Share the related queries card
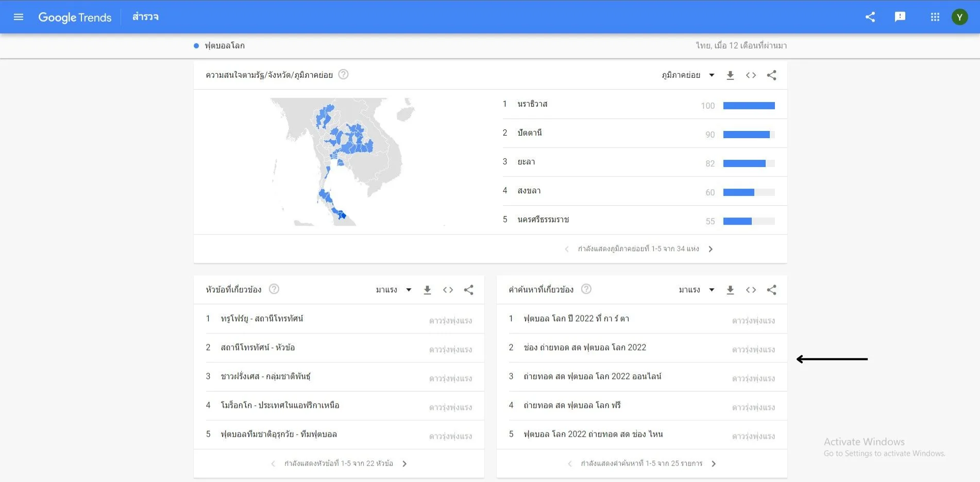The width and height of the screenshot is (980, 482). tap(771, 290)
